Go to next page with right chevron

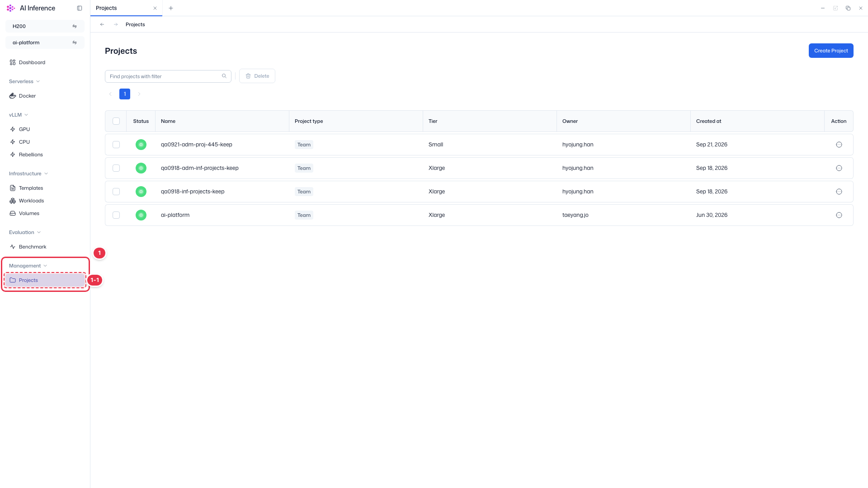coord(139,94)
